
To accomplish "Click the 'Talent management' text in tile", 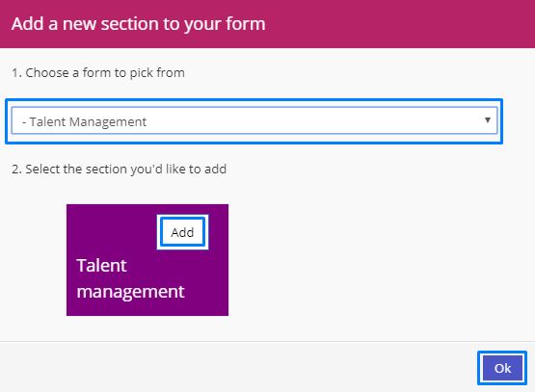I will click(130, 278).
